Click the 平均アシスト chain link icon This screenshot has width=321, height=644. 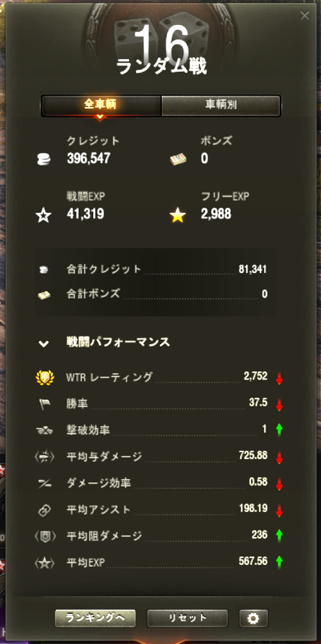[x=44, y=510]
